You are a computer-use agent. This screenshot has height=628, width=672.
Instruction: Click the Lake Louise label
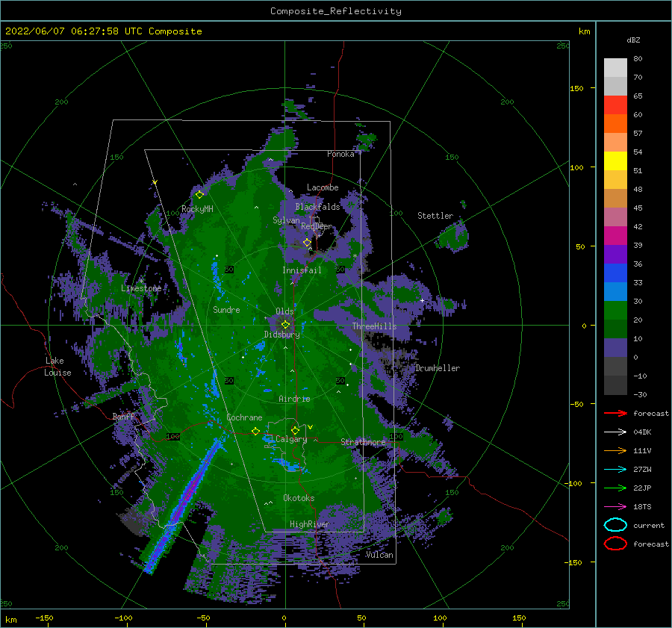(57, 367)
